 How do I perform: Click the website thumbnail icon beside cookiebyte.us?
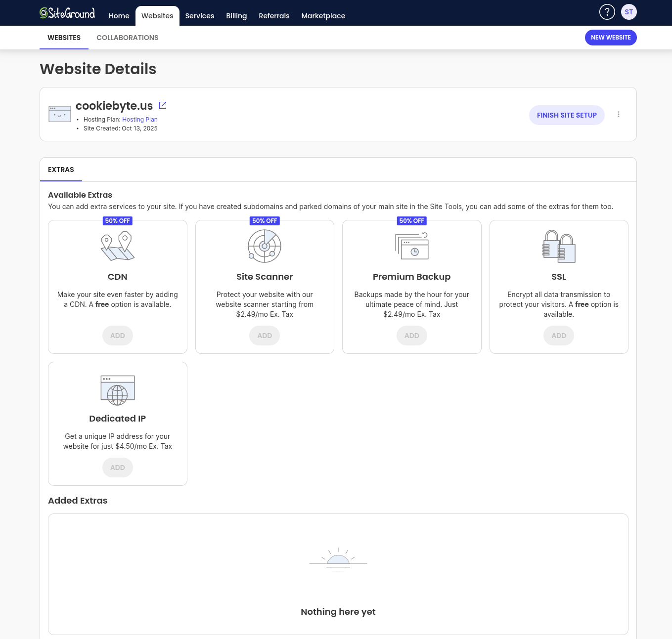pyautogui.click(x=60, y=114)
